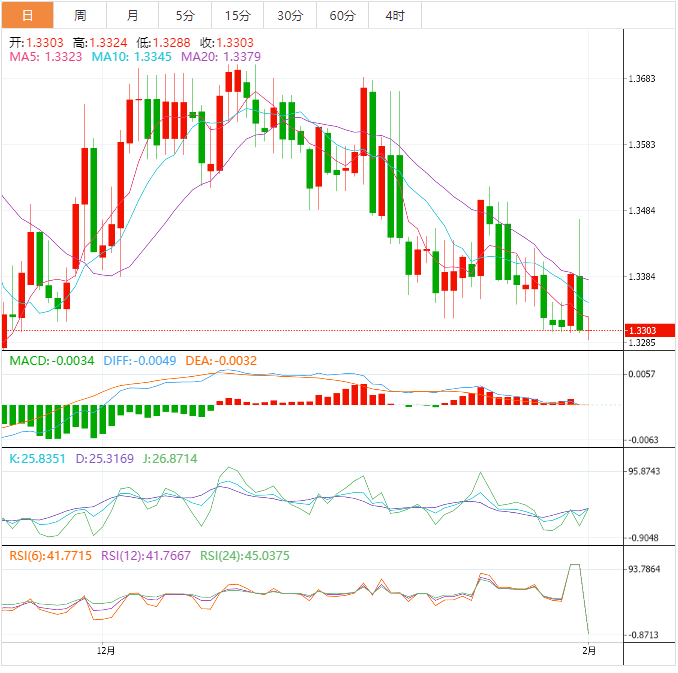Viewport: 678px width, 673px height.
Task: Switch to the 5分 minute chart
Action: coord(185,15)
